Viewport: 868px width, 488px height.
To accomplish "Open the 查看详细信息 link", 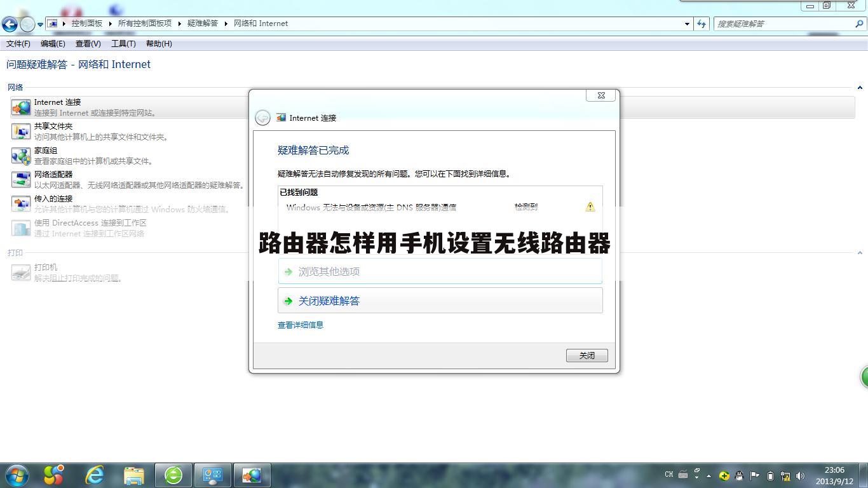I will (x=300, y=325).
